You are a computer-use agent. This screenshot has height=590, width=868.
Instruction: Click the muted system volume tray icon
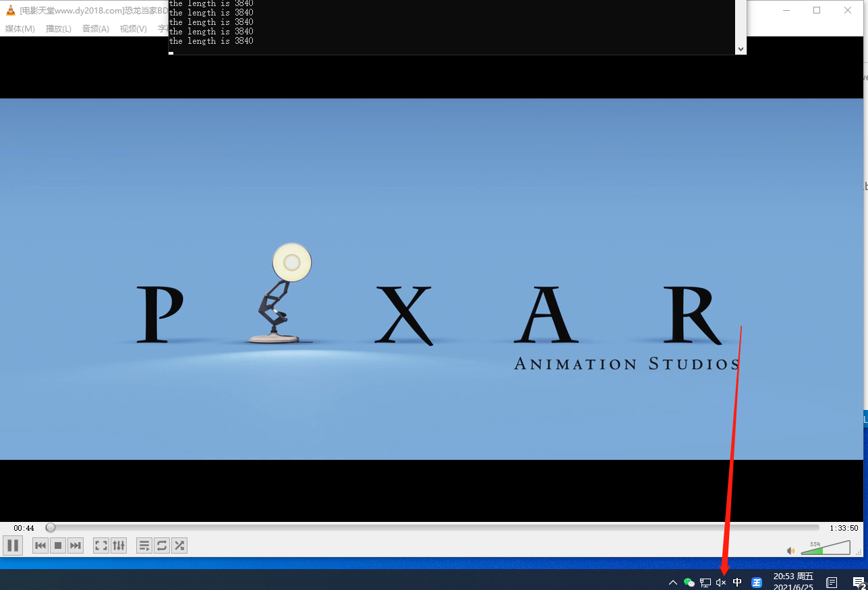[x=721, y=583]
